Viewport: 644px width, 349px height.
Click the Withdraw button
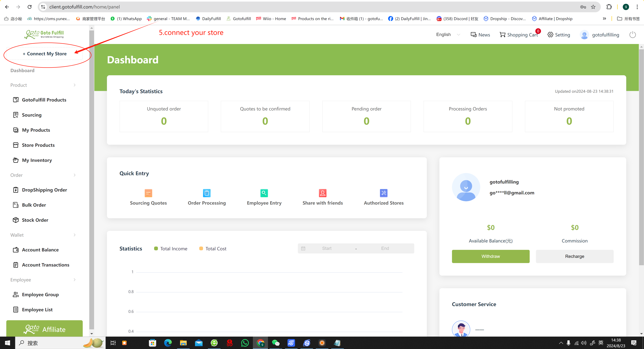click(491, 256)
